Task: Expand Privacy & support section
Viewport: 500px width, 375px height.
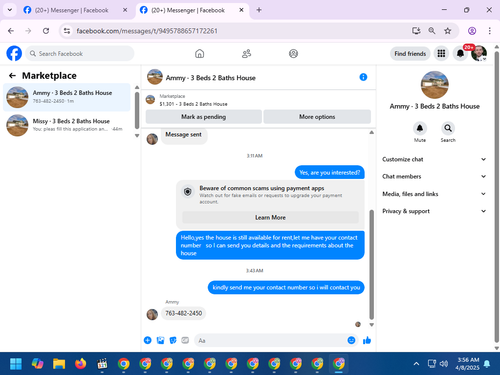Action: (434, 211)
